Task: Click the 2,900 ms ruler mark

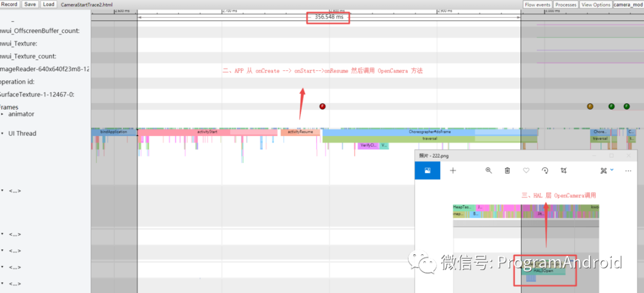Action: 445,11
